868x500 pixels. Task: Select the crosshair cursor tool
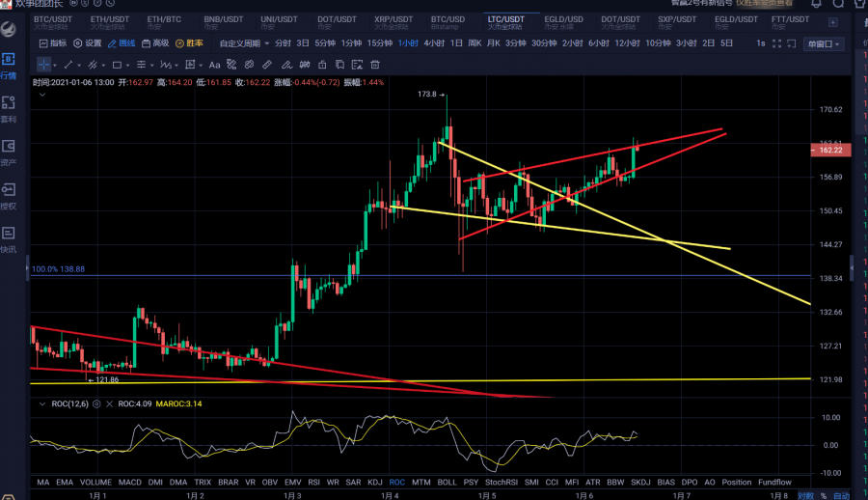click(x=43, y=65)
